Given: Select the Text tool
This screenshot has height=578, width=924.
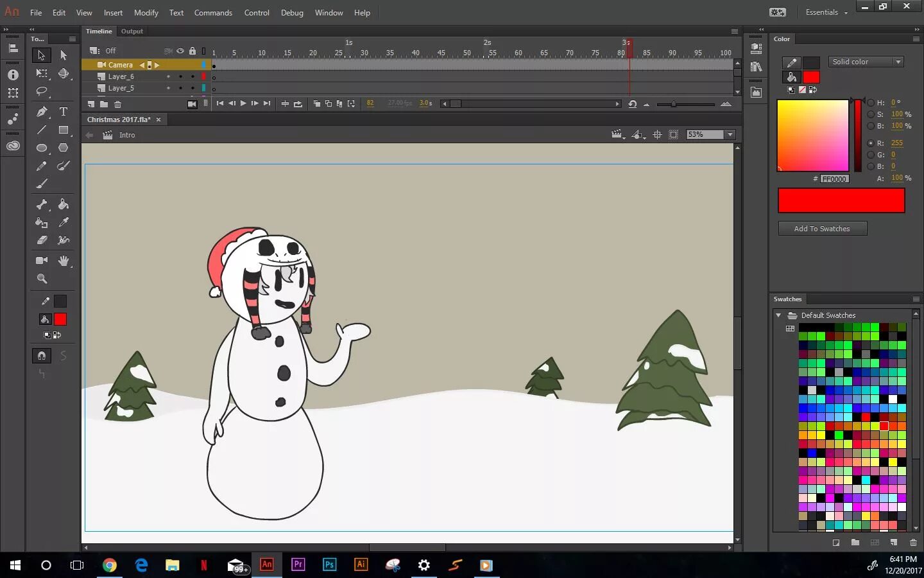Looking at the screenshot, I should 64,112.
